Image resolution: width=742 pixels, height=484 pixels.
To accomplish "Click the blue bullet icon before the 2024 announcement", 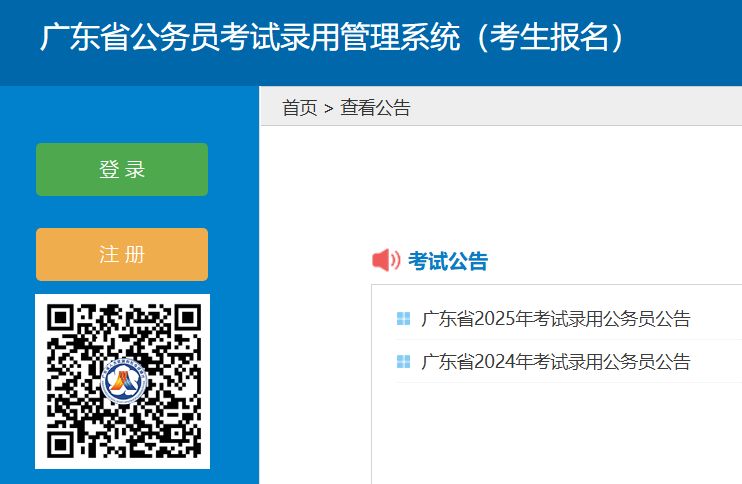I will (x=403, y=361).
